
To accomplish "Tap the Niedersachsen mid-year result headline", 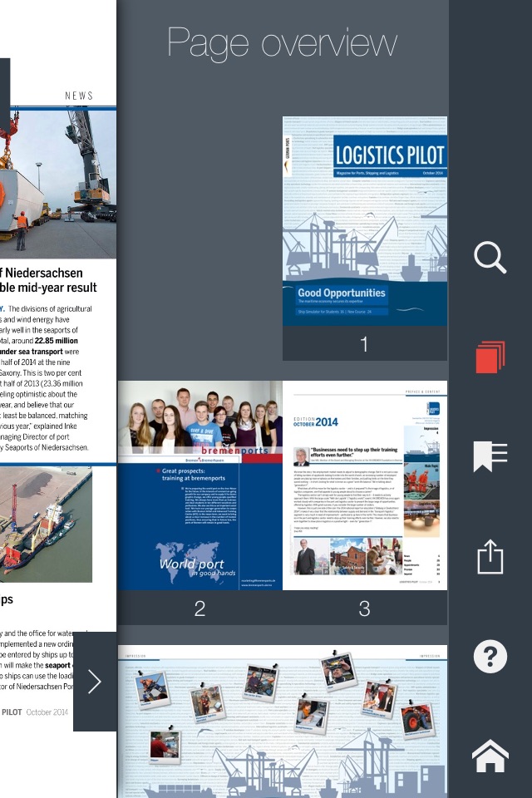I will 48,280.
